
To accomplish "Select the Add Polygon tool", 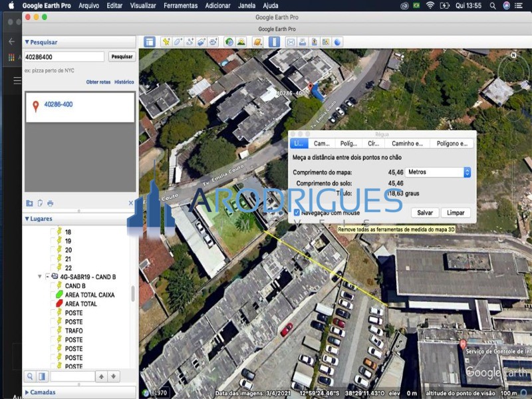I will coord(178,42).
